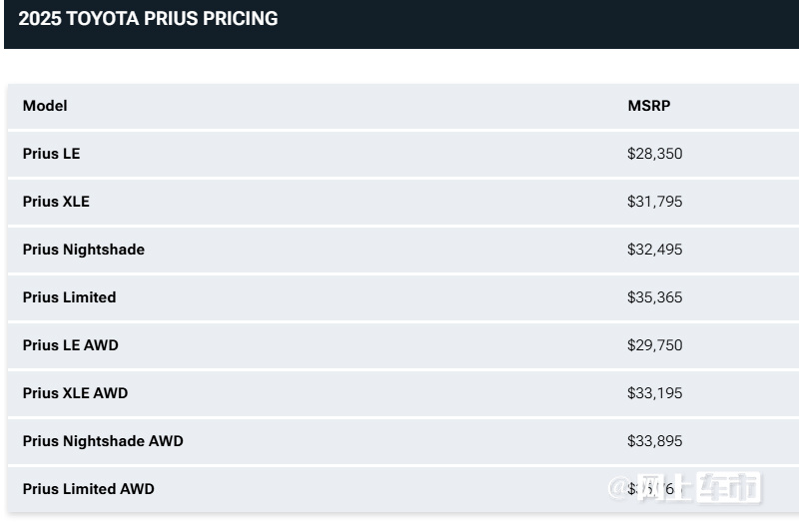Select the Model column header
Screen dimensions: 799x532
pos(45,106)
